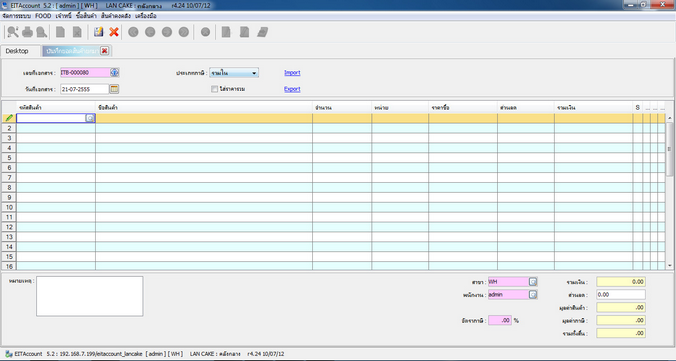The height and width of the screenshot is (361, 676).
Task: Open the calendar icon beside 21-07-2555
Action: 114,89
